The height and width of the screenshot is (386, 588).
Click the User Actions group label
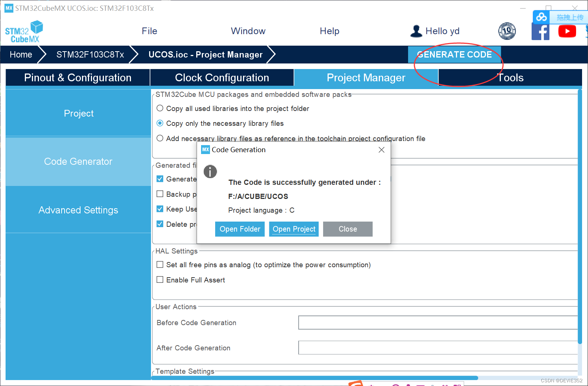(176, 307)
